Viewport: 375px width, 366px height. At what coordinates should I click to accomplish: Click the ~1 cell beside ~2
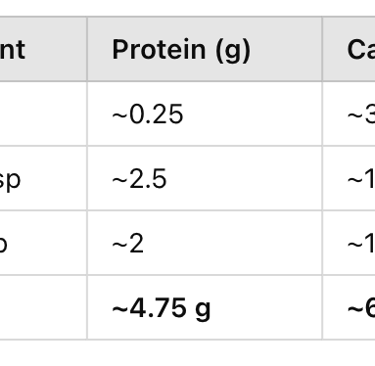(349, 243)
